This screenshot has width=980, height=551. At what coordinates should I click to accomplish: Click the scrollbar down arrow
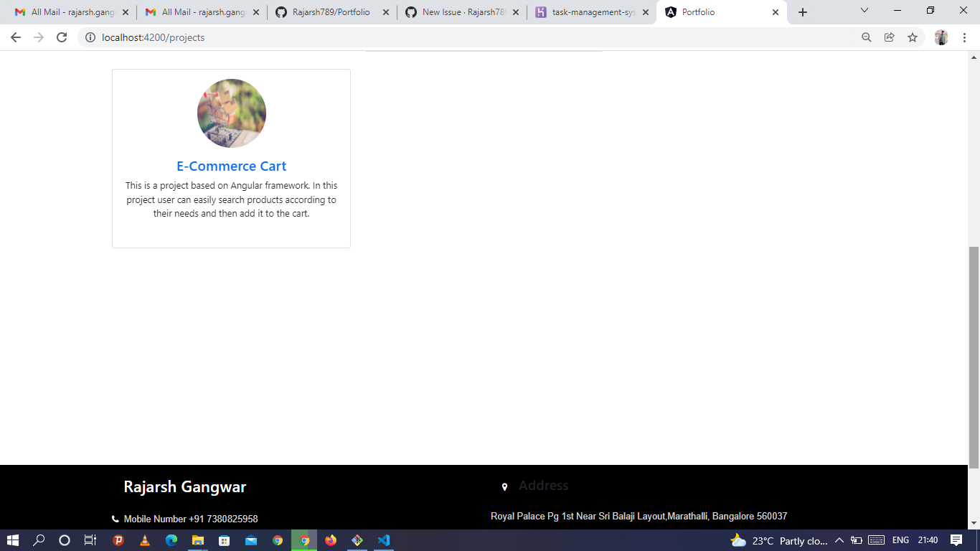coord(974,523)
